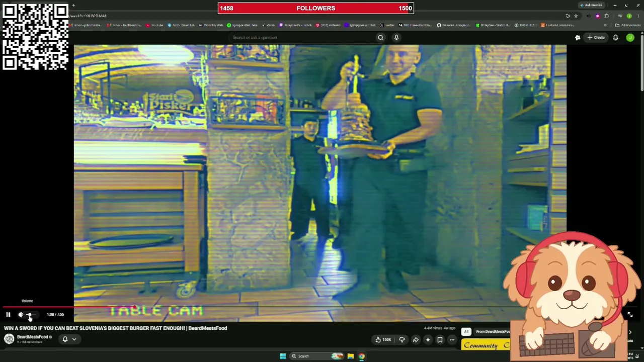Open more actions three-dot menu
The width and height of the screenshot is (644, 362).
coord(452,340)
